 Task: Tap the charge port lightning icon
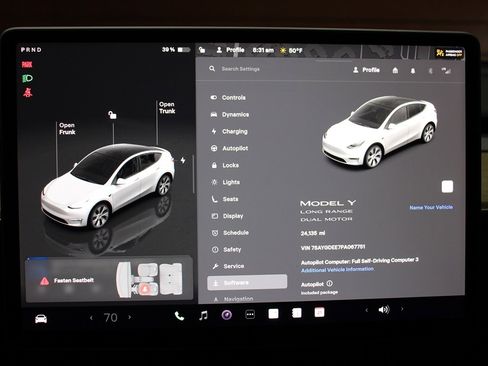(183, 160)
